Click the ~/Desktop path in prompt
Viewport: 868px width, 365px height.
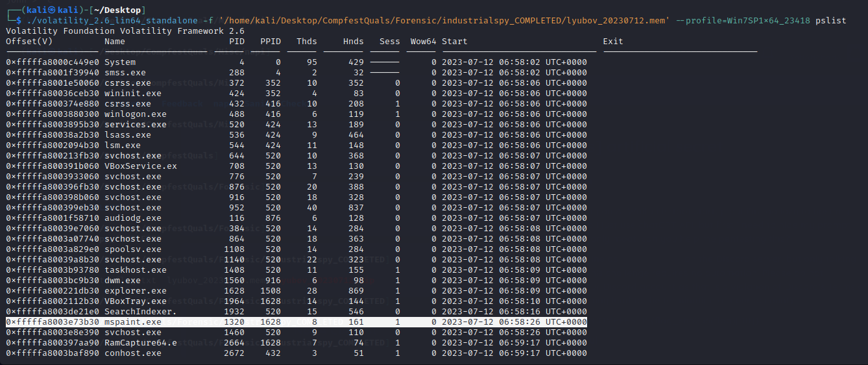(122, 10)
